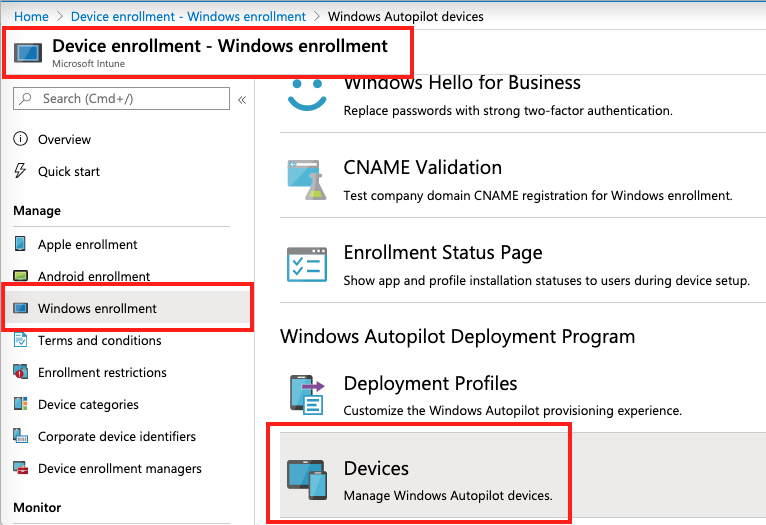Click the Overview info icon

(x=21, y=139)
